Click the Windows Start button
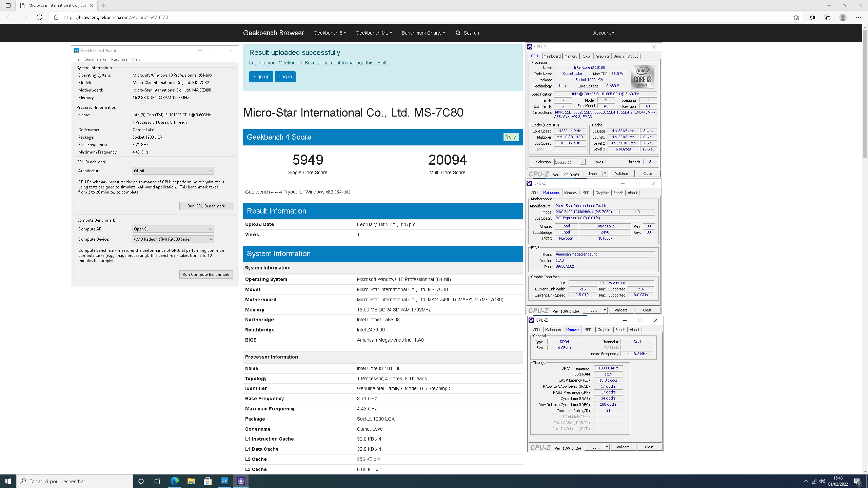Screen dimensions: 868x488 8,481
